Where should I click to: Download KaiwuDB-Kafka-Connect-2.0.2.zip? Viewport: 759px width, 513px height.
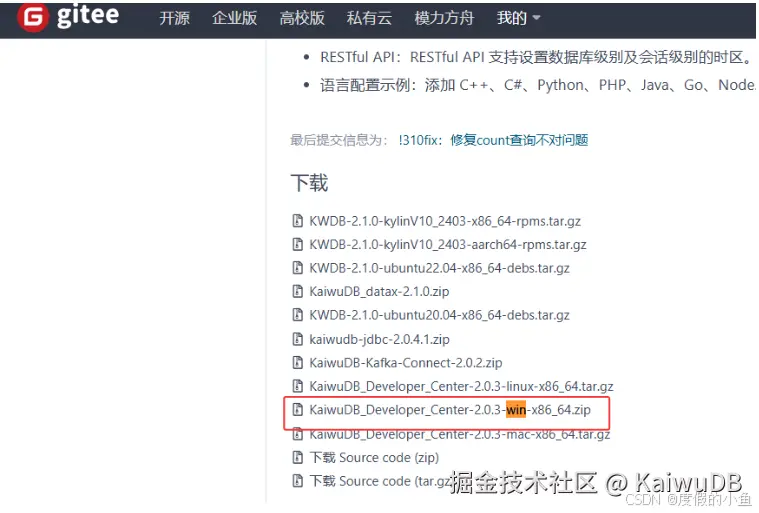click(406, 362)
